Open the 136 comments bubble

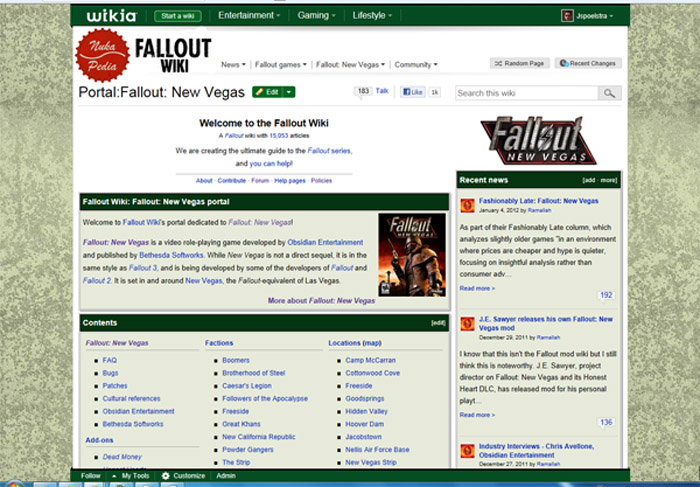click(606, 422)
